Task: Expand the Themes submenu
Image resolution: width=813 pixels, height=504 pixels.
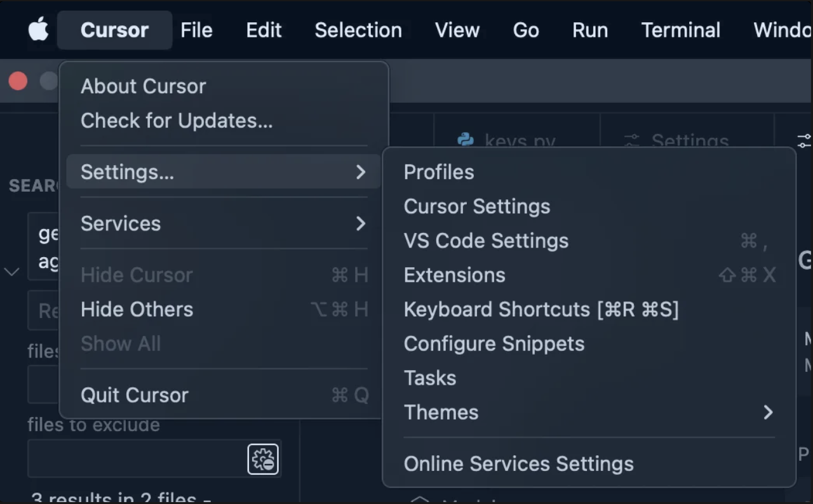Action: point(589,412)
